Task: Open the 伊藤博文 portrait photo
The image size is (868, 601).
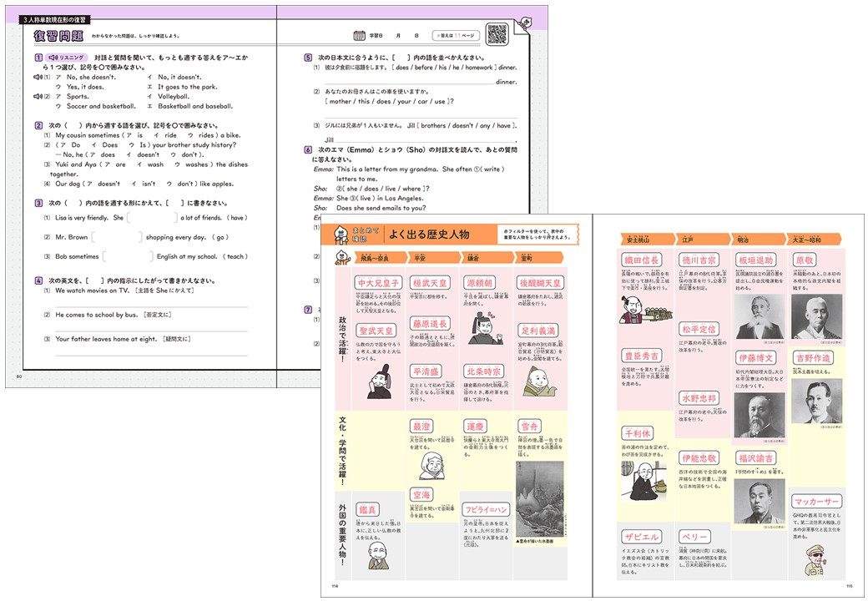Action: [x=759, y=416]
